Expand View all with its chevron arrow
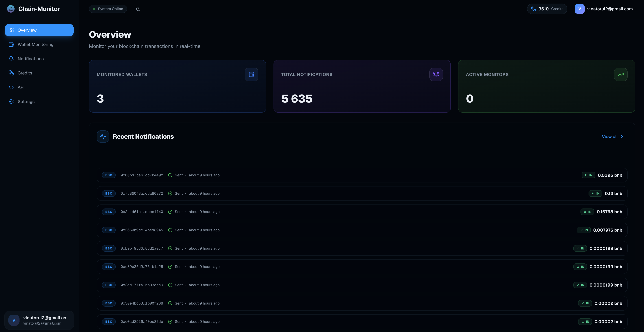This screenshot has height=332, width=644. [x=622, y=137]
